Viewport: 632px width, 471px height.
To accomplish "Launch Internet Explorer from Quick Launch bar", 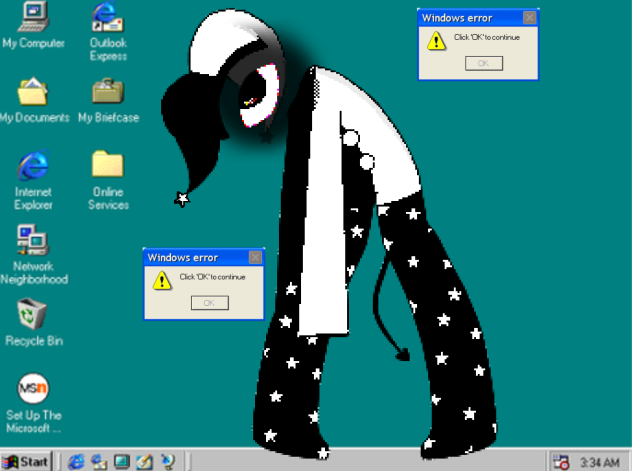I will click(x=76, y=461).
